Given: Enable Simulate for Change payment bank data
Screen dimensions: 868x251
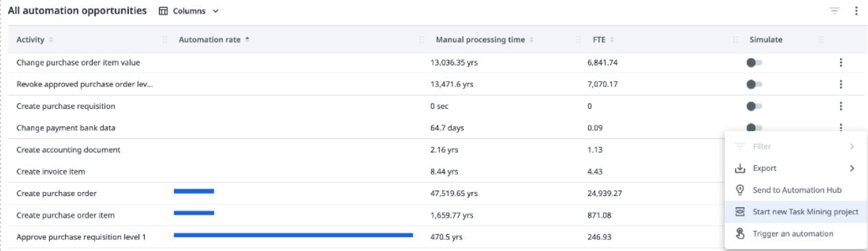Looking at the screenshot, I should pos(754,128).
